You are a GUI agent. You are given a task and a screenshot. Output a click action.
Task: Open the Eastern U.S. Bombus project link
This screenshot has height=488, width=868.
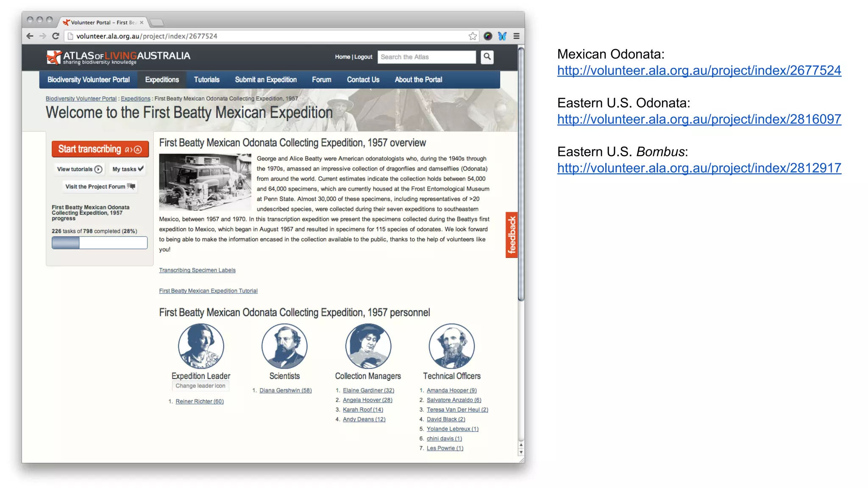click(x=699, y=168)
